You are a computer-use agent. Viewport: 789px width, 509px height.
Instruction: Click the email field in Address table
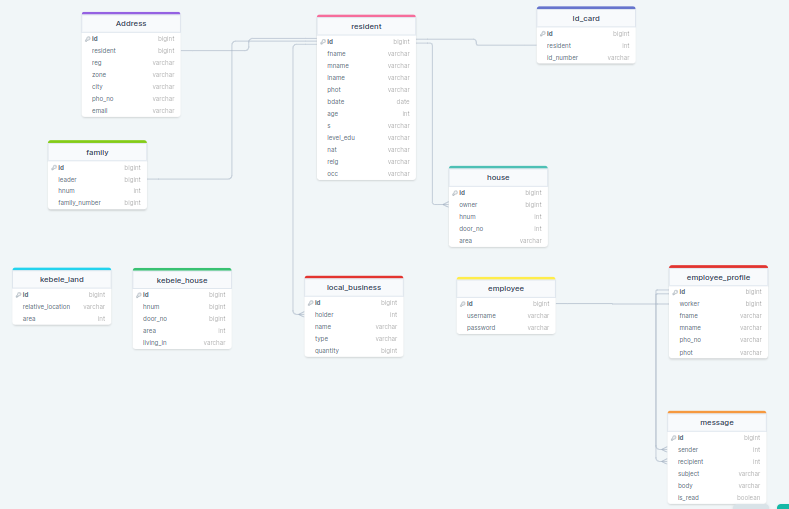click(x=131, y=111)
